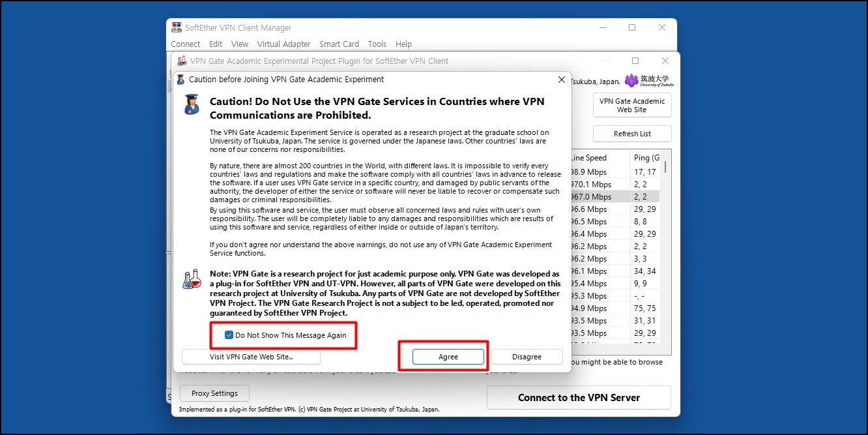Click the ping value 9, 9
This screenshot has width=868, height=435.
[x=640, y=284]
